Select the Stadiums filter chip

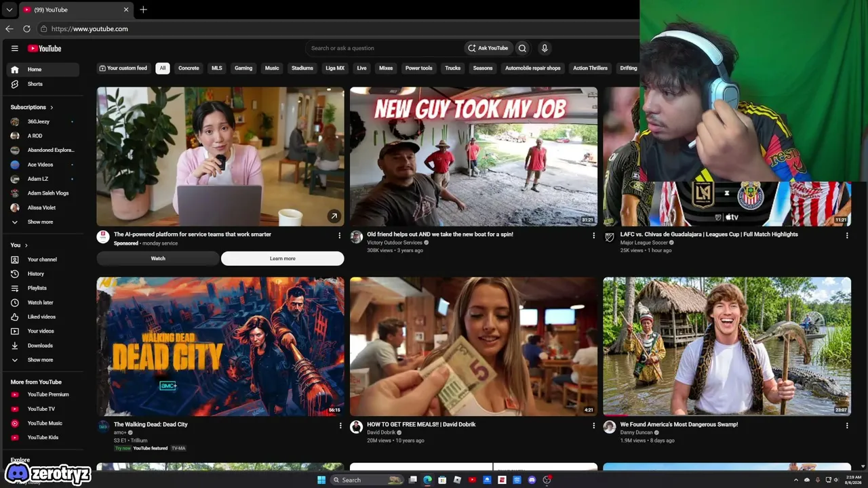point(302,68)
